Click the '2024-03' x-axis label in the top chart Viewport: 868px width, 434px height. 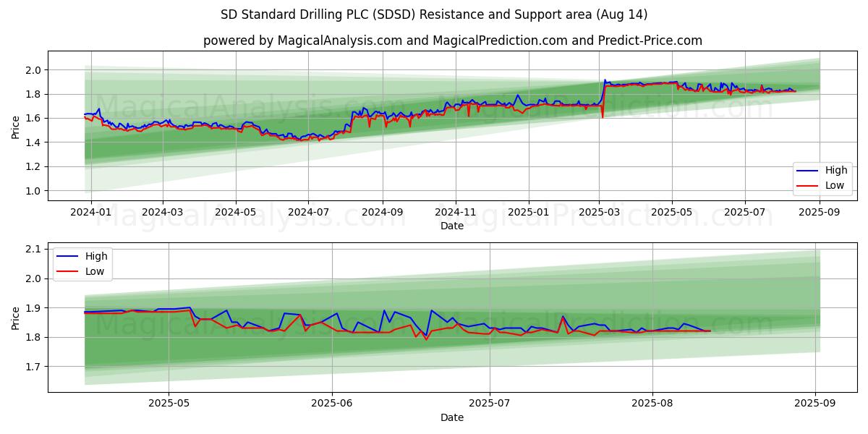click(x=162, y=213)
